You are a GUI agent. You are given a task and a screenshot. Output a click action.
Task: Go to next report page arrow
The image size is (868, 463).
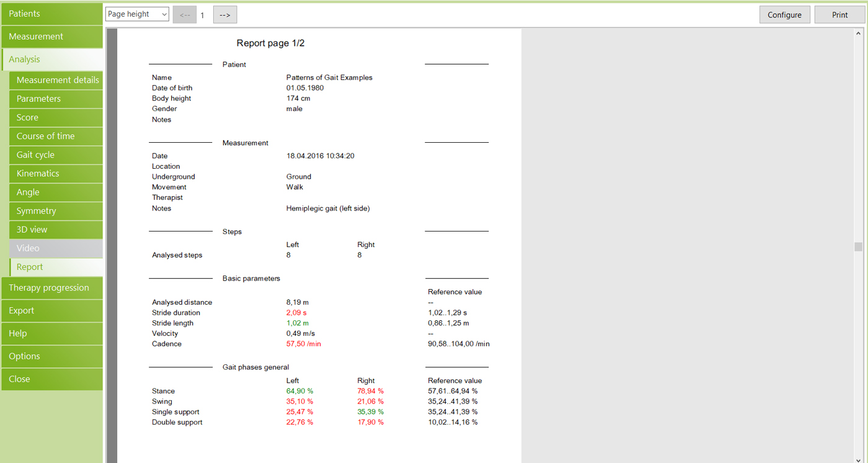(225, 15)
